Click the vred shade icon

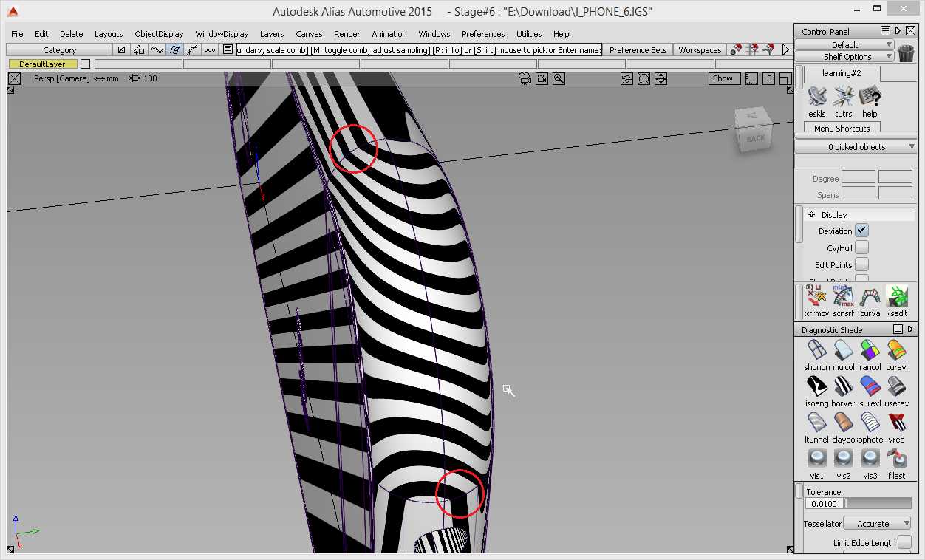point(896,423)
